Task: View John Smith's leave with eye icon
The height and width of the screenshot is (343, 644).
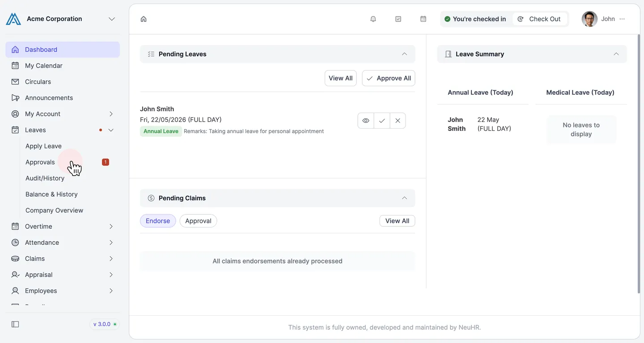Action: click(x=366, y=121)
